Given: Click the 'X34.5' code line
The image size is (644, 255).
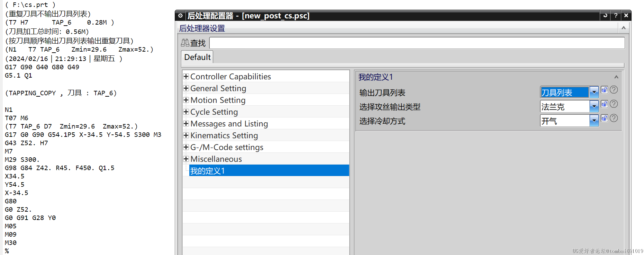Looking at the screenshot, I should (x=15, y=176).
